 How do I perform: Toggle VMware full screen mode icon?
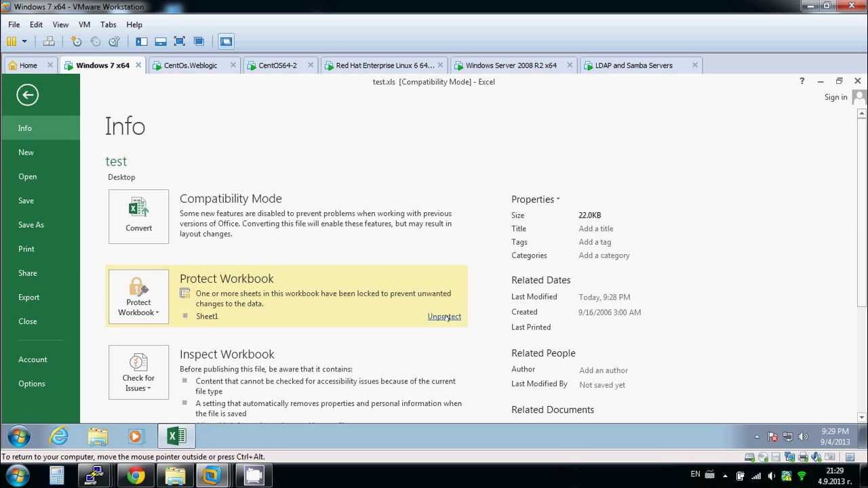[180, 41]
